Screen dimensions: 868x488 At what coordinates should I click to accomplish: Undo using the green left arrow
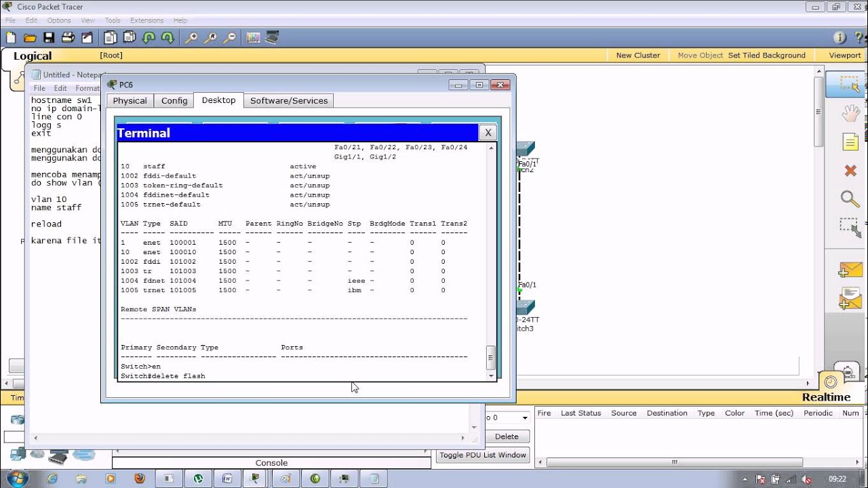148,38
